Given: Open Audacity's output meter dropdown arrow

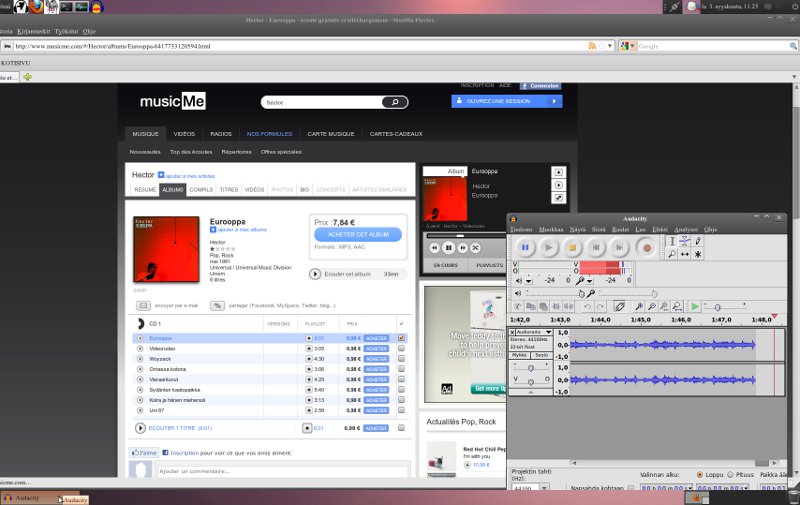Looking at the screenshot, I should click(529, 281).
